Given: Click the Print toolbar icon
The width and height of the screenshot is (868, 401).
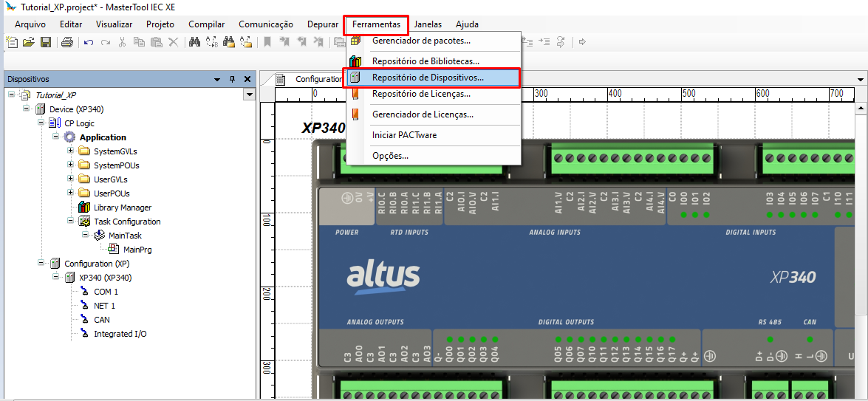Looking at the screenshot, I should point(67,42).
